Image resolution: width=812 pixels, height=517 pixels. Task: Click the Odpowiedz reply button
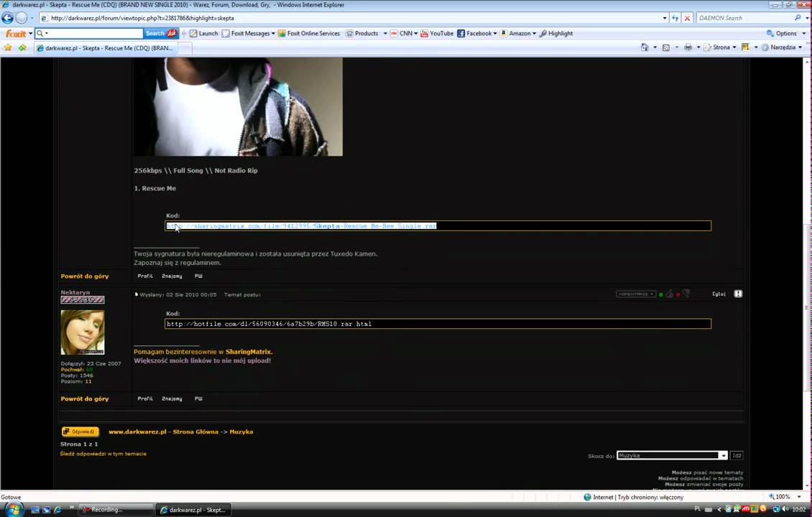pos(80,432)
